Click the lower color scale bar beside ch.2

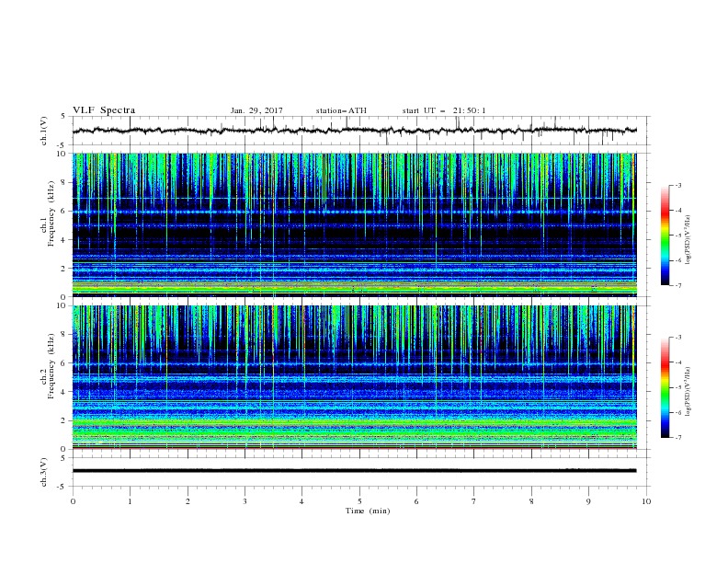click(x=665, y=387)
